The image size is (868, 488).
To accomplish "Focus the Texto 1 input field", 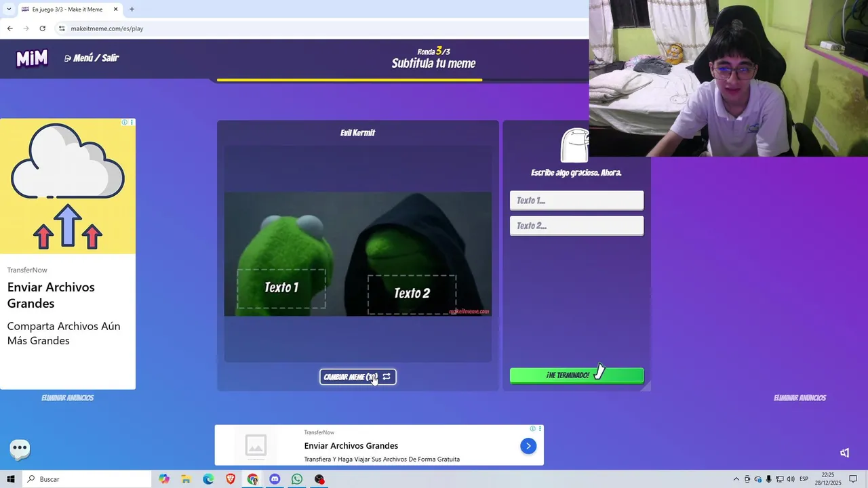I will click(x=576, y=200).
